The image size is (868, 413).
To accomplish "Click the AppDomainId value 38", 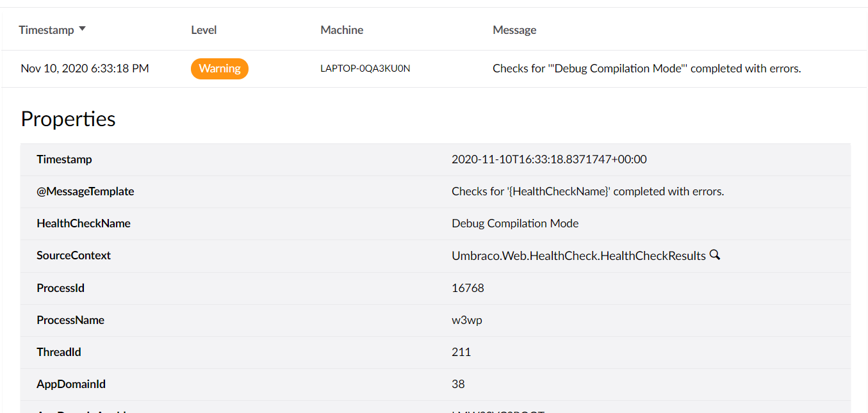I will coord(458,384).
